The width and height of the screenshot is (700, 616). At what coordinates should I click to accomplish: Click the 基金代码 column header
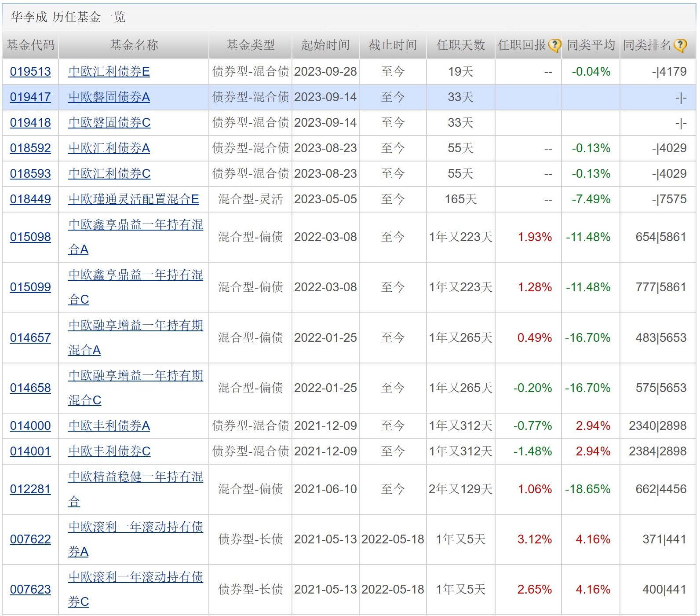click(30, 45)
